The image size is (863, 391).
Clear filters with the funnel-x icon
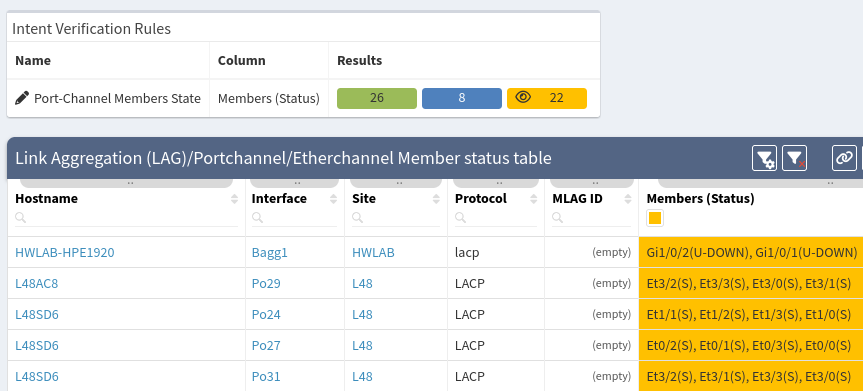794,159
